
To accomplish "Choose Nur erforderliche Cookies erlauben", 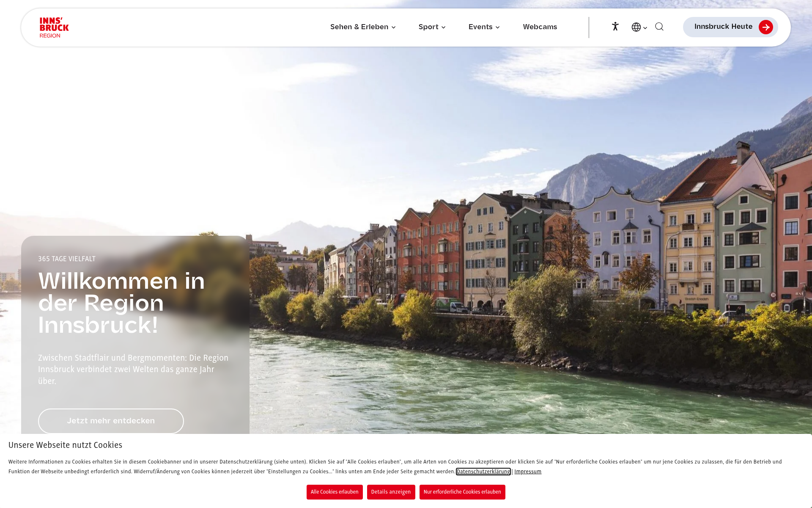I will pos(462,492).
